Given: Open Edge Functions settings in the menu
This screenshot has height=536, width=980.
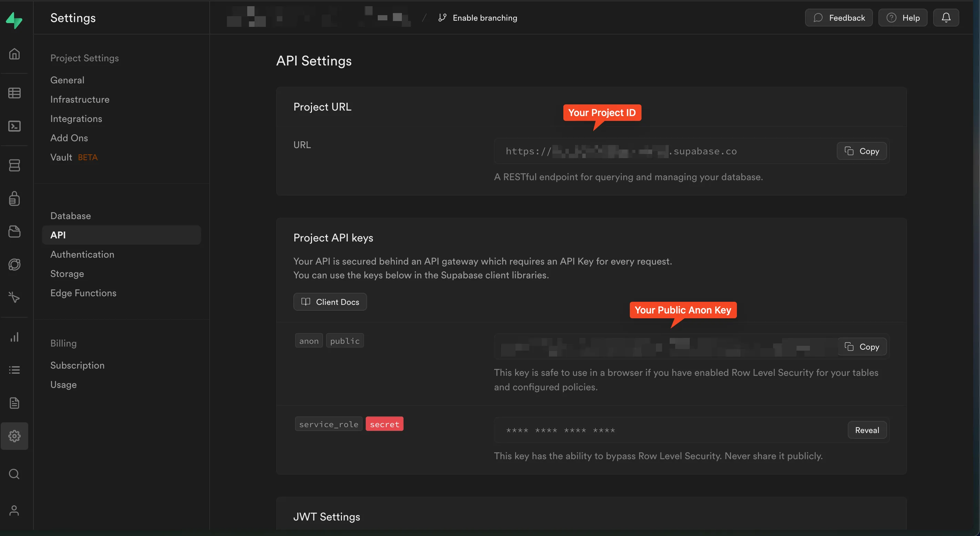Looking at the screenshot, I should point(83,293).
